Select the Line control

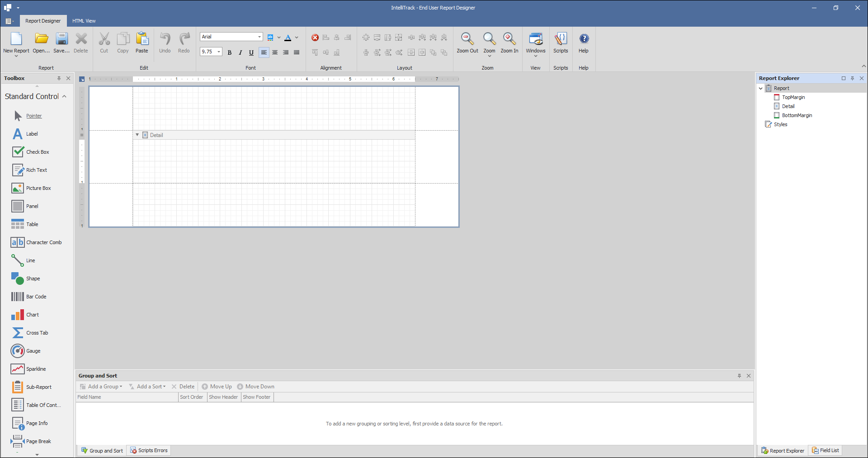(x=30, y=260)
